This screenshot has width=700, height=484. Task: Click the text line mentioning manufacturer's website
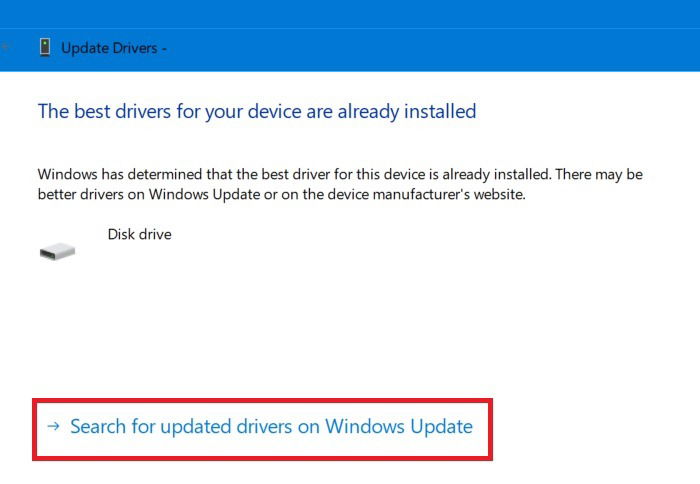point(282,194)
